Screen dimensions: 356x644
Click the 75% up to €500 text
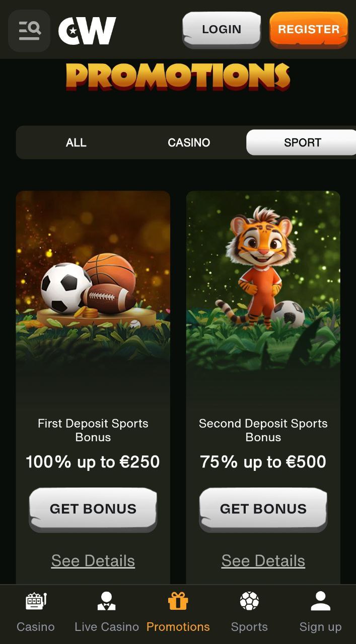click(263, 462)
